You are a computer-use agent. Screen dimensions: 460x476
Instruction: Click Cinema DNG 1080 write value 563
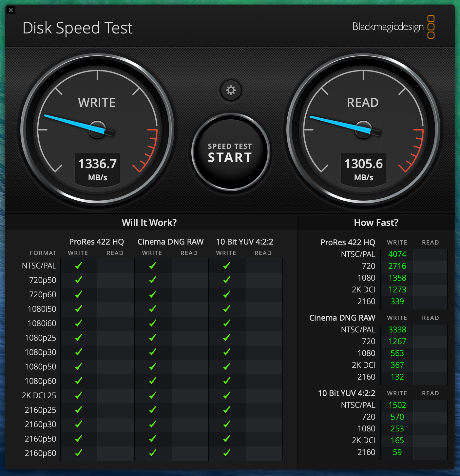tap(397, 353)
